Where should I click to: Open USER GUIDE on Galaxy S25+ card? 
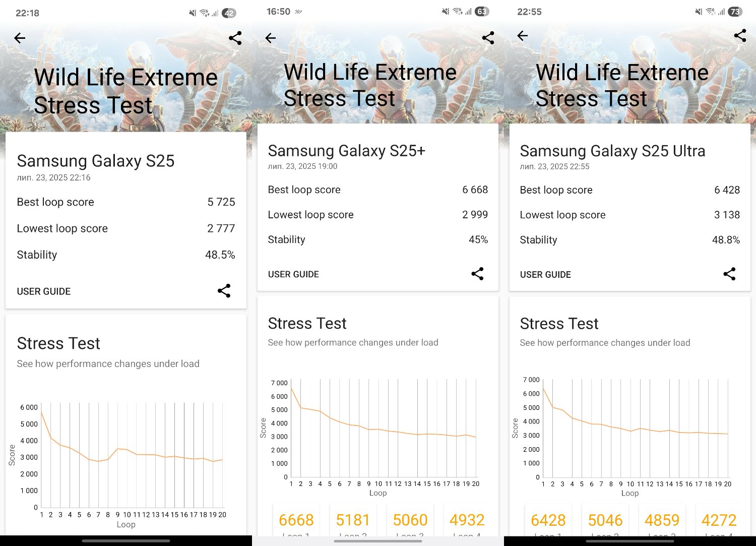pyautogui.click(x=293, y=274)
